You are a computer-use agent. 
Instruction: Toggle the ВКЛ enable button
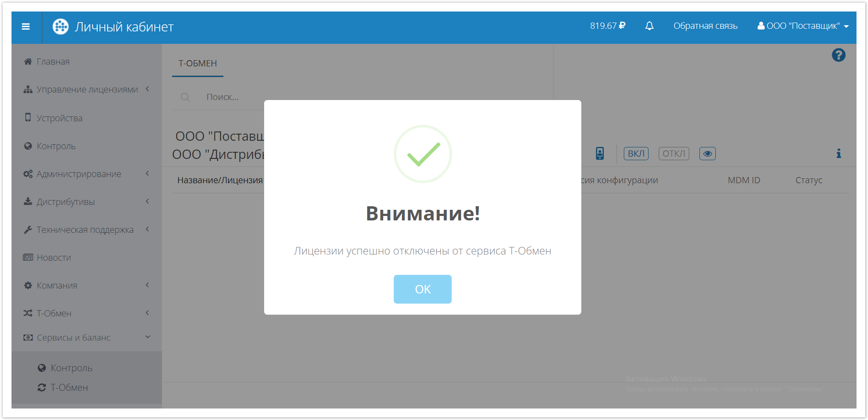[636, 154]
